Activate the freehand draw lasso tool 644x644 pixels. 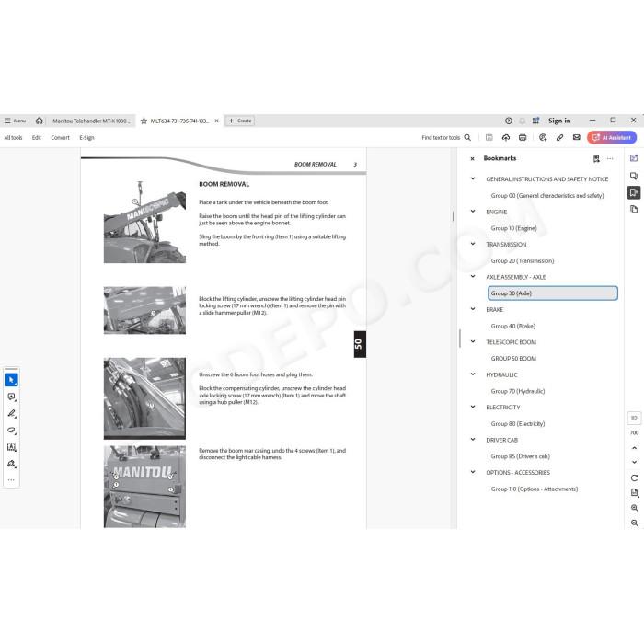point(11,430)
